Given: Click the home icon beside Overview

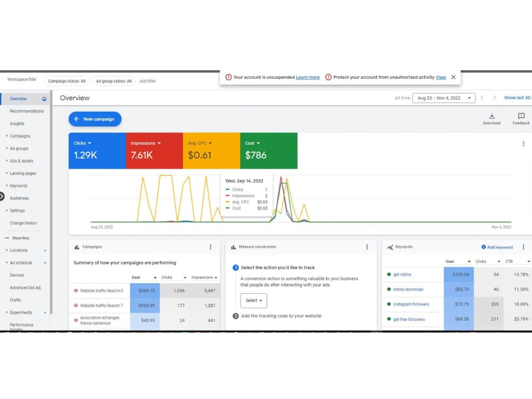Looking at the screenshot, I should tap(44, 99).
